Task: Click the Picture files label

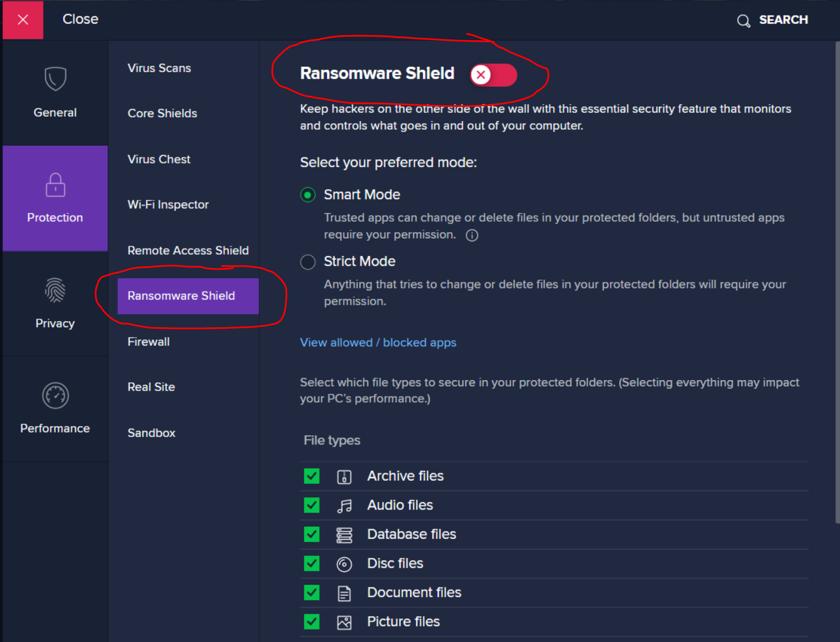Action: point(403,621)
